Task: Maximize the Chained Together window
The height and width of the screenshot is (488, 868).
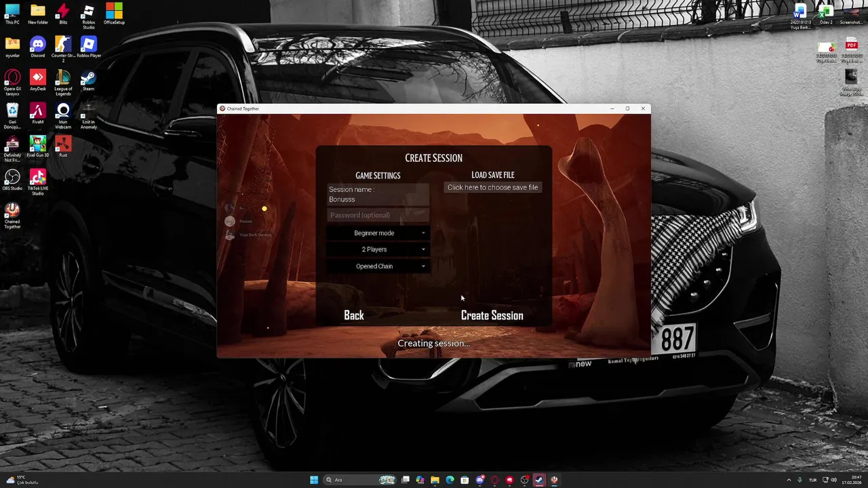Action: tap(627, 108)
